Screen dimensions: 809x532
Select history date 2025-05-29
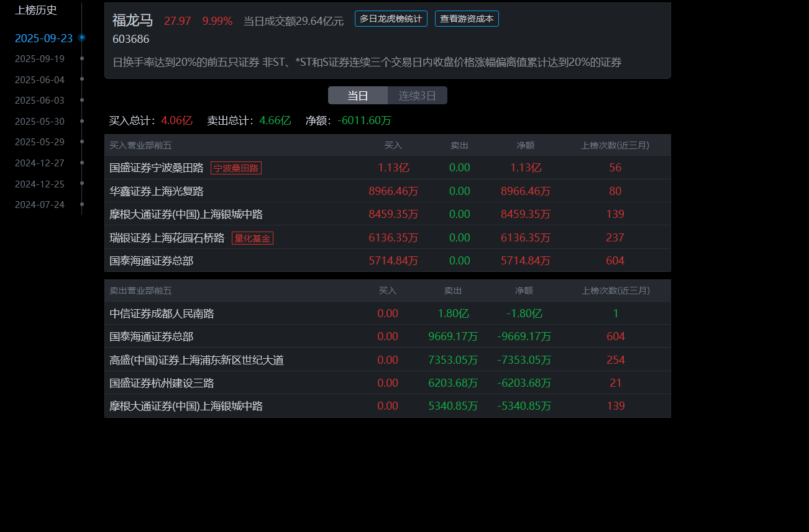(40, 142)
